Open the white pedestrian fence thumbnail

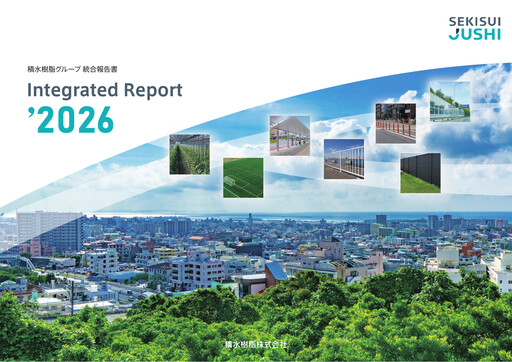coord(344,159)
